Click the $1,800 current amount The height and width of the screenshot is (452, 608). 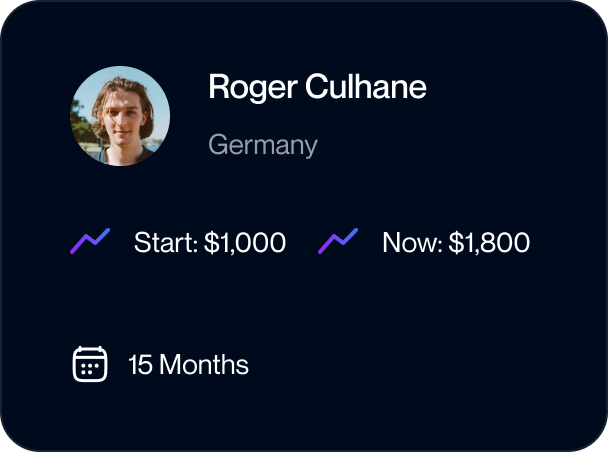[489, 243]
